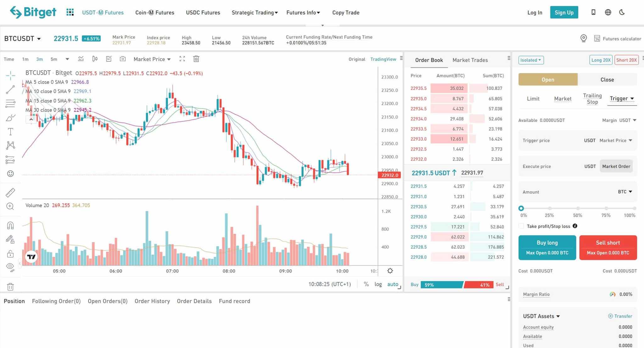Select the chart settings gear icon

pyautogui.click(x=390, y=270)
